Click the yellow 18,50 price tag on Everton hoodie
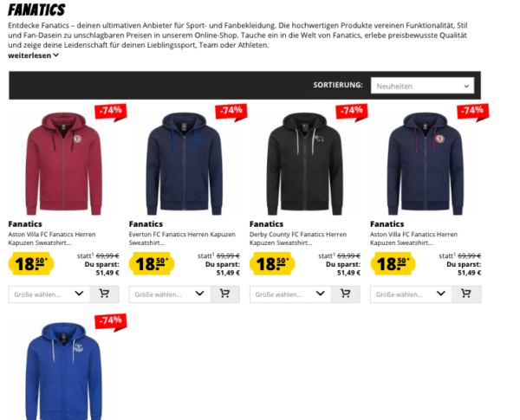This screenshot has width=520, height=420. [x=152, y=264]
